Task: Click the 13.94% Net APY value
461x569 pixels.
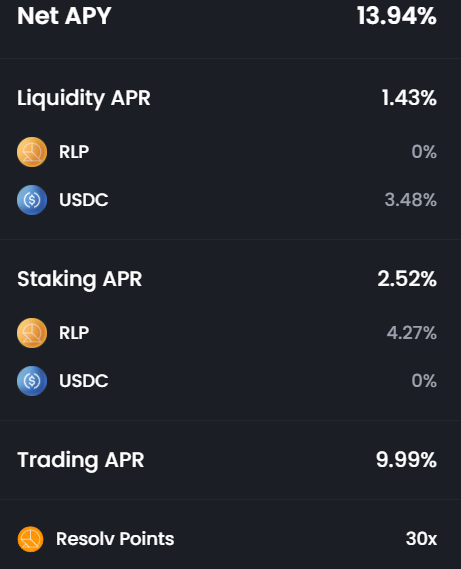Action: 397,16
